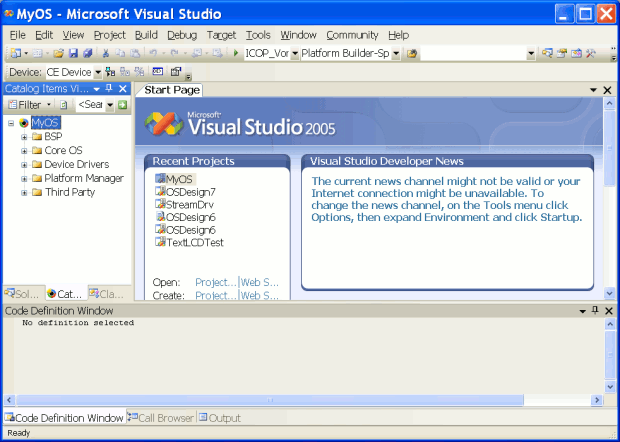Open the Tools menu

tap(258, 35)
